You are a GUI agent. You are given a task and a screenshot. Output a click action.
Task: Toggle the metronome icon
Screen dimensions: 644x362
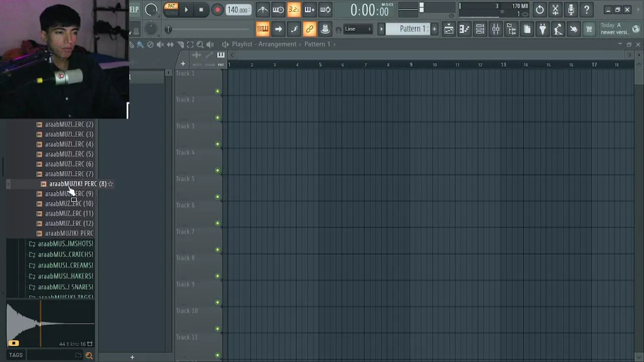coord(263,10)
